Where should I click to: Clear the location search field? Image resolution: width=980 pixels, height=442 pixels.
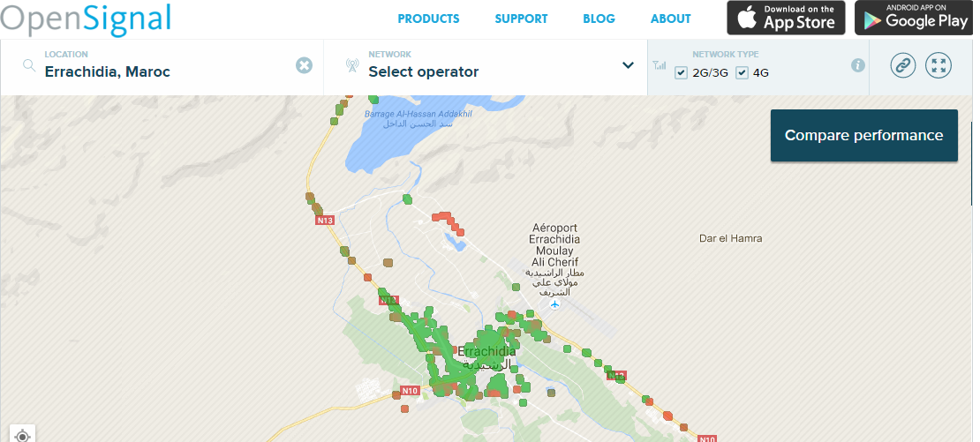(x=304, y=65)
